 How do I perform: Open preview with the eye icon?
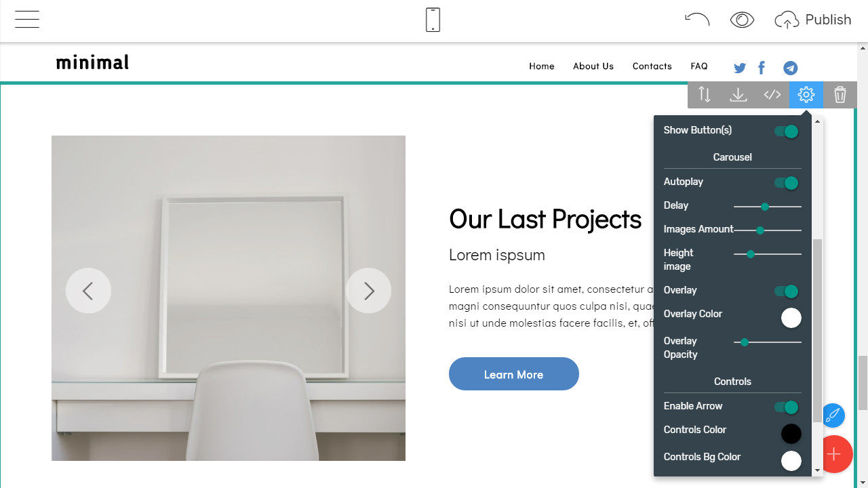click(742, 20)
